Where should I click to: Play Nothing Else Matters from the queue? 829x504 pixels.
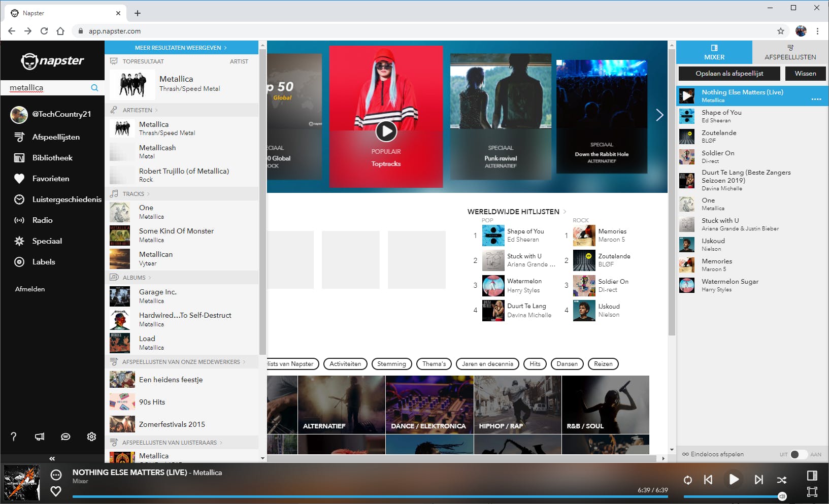(687, 96)
